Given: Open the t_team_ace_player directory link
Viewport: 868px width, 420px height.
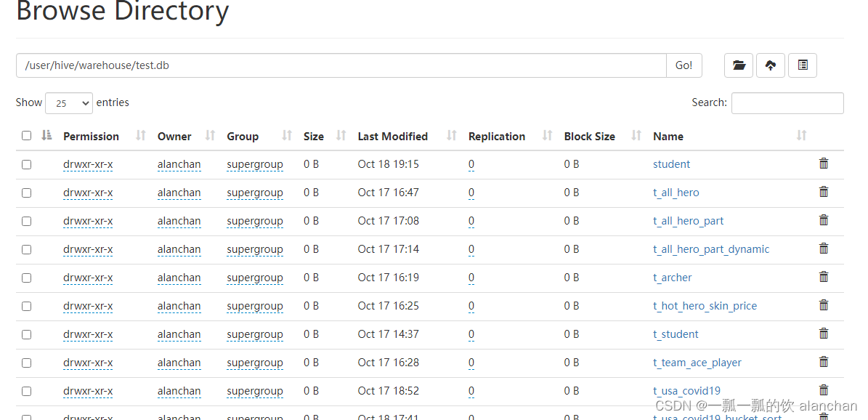Looking at the screenshot, I should (697, 363).
